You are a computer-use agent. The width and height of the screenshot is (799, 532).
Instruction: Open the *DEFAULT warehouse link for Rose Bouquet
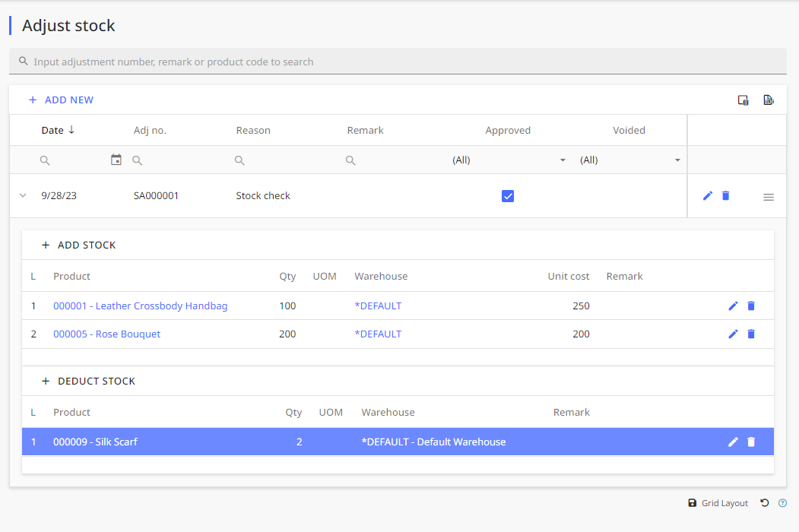(378, 334)
